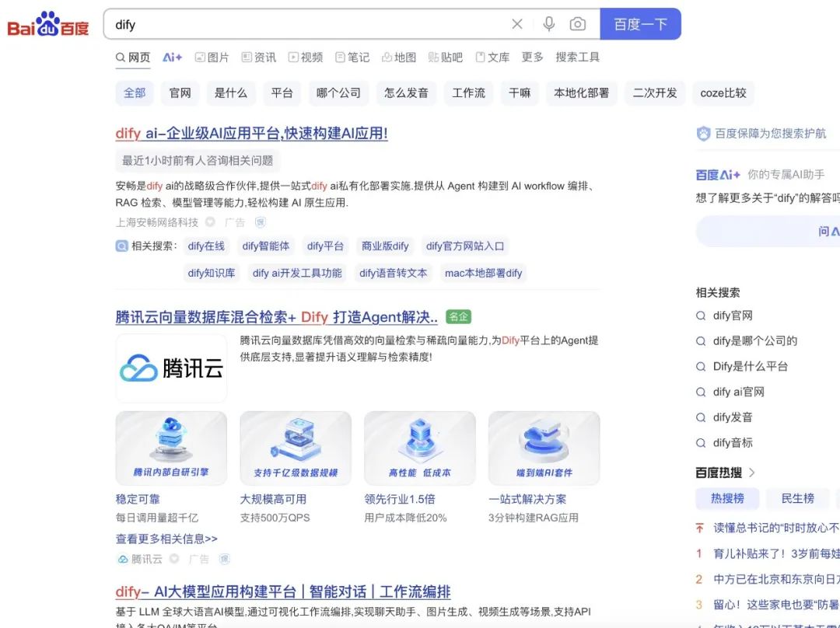Viewport: 840px width, 628px height.
Task: Select the 本地化部署 filter chip
Action: point(582,93)
